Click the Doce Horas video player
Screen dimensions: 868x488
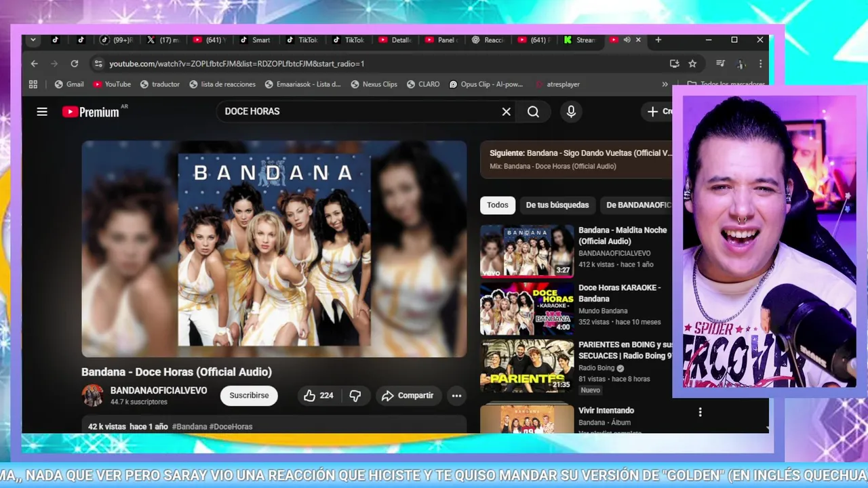pyautogui.click(x=274, y=249)
